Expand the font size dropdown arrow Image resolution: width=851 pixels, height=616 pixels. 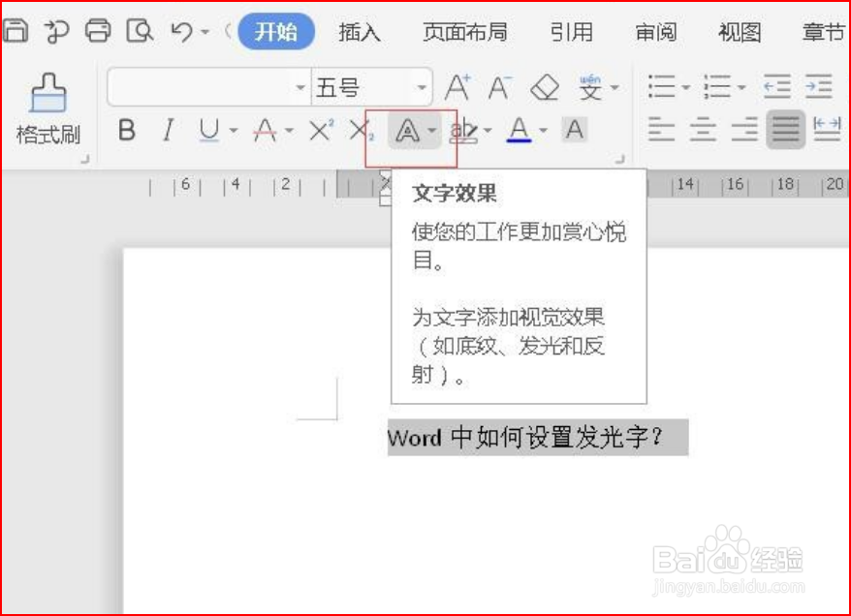point(422,87)
